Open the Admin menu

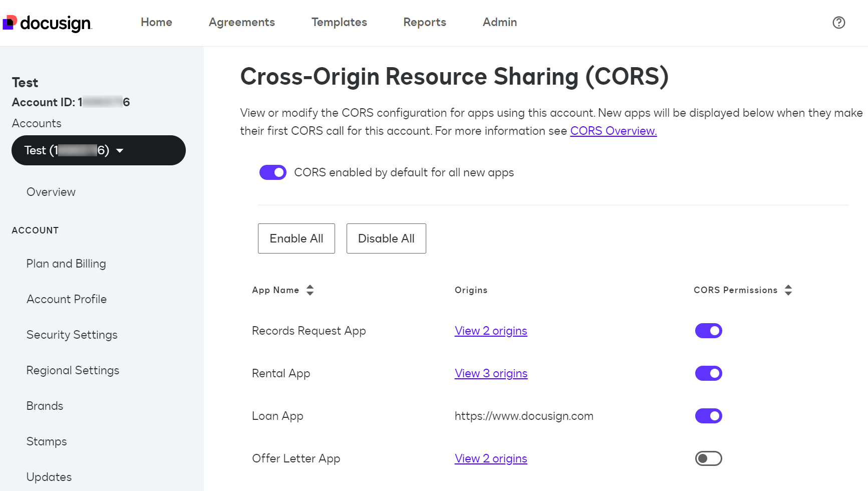coord(499,22)
